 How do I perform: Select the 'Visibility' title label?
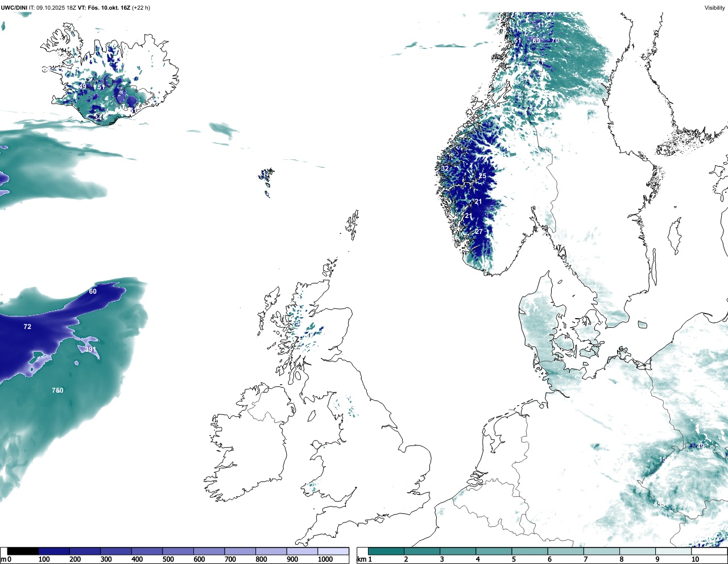click(714, 8)
